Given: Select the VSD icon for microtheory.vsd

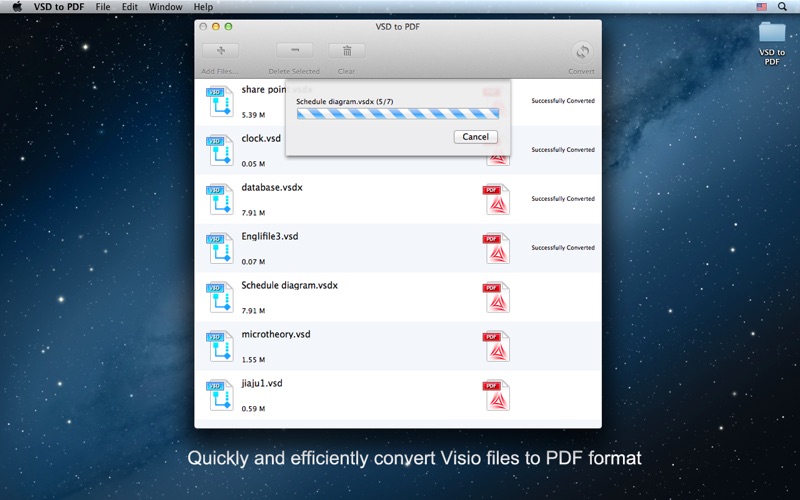Looking at the screenshot, I should pyautogui.click(x=220, y=346).
